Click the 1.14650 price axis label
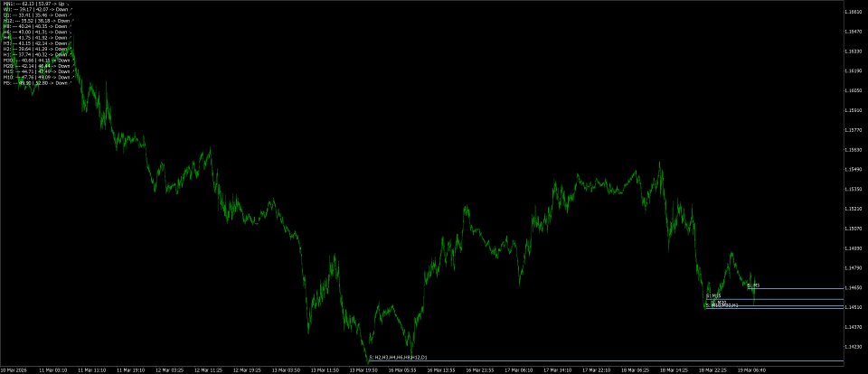This screenshot has height=374, width=868. [x=853, y=288]
